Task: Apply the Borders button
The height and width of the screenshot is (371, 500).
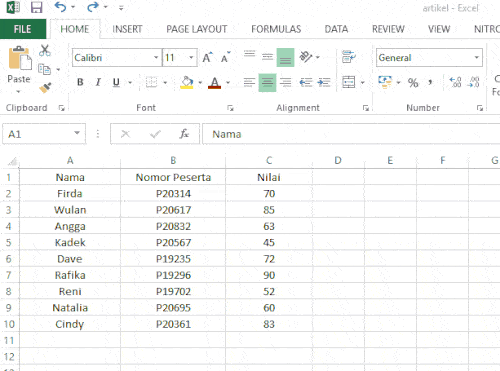Action: 151,82
